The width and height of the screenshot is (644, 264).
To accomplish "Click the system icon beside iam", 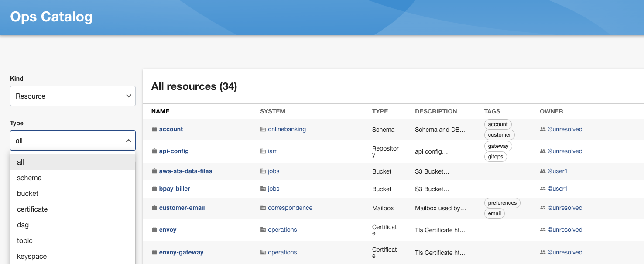I will [x=263, y=151].
